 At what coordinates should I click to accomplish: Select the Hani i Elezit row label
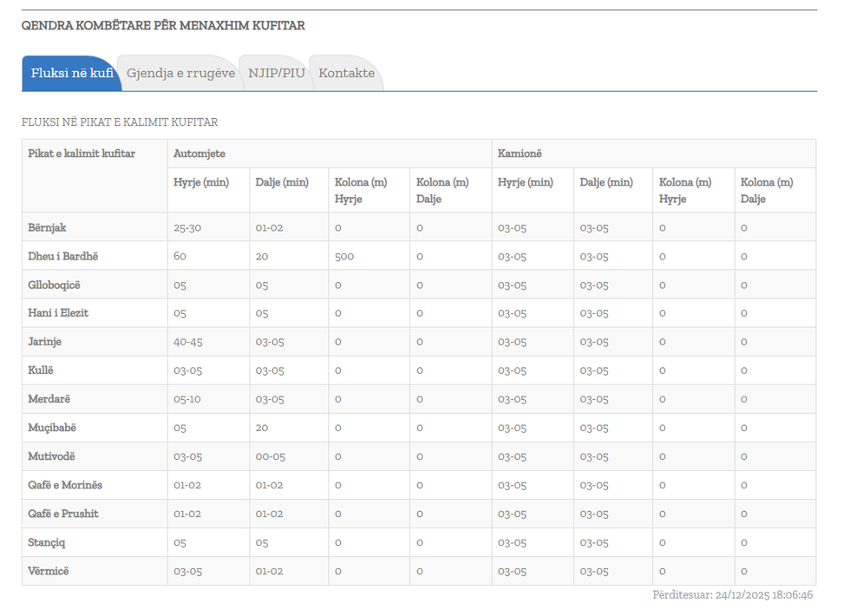point(58,313)
